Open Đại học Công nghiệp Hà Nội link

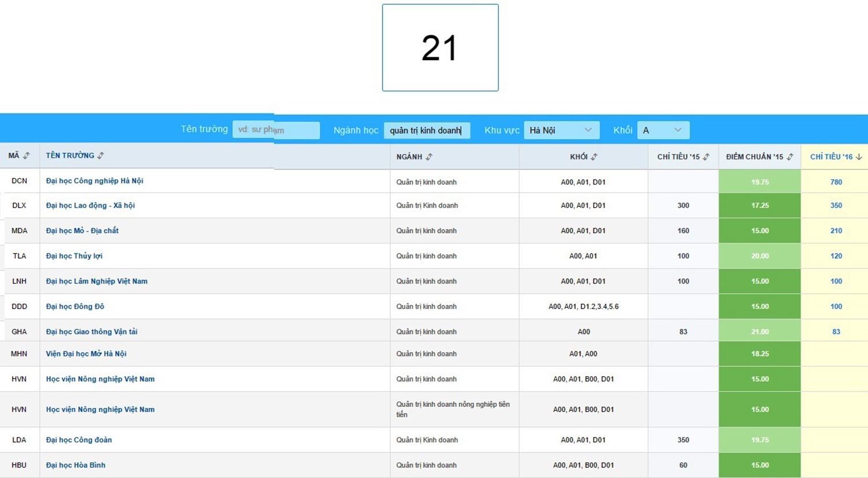94,181
